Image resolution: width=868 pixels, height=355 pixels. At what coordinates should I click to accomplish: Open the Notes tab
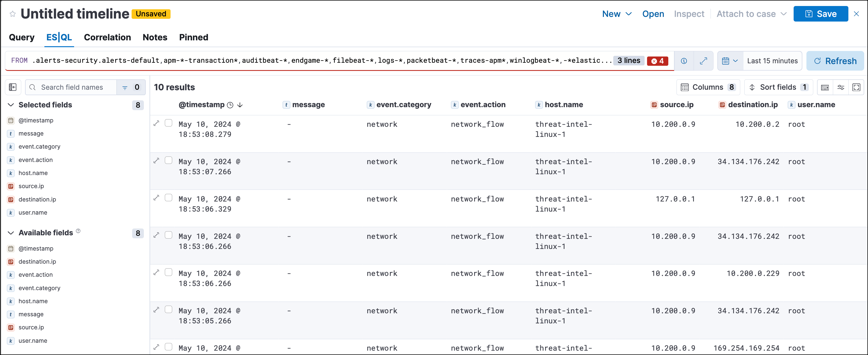coord(155,37)
